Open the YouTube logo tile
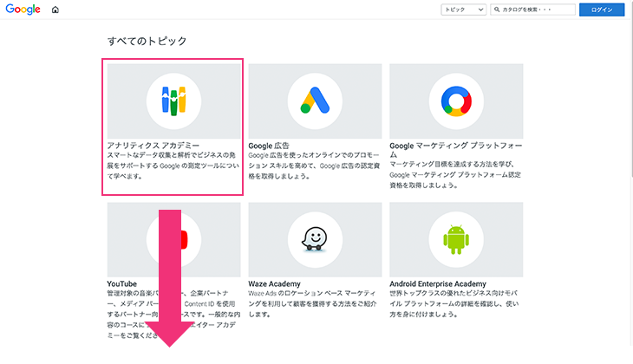The image size is (633, 364). [173, 240]
